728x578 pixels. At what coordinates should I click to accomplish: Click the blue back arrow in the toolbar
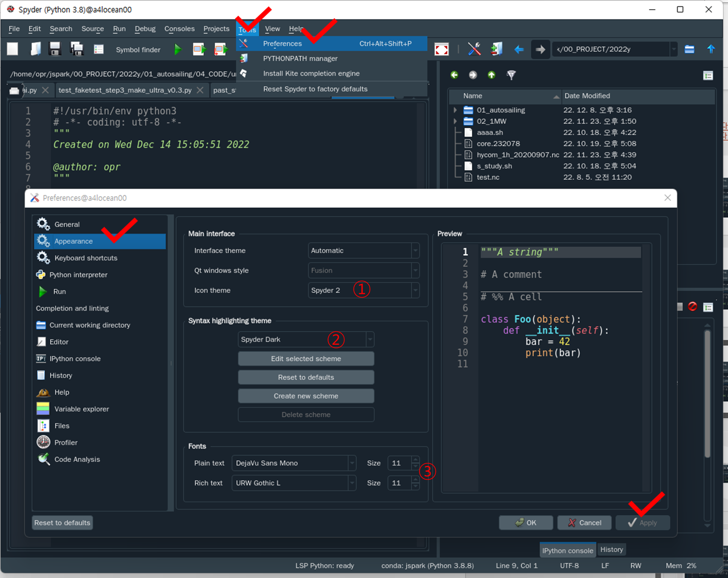click(x=519, y=49)
